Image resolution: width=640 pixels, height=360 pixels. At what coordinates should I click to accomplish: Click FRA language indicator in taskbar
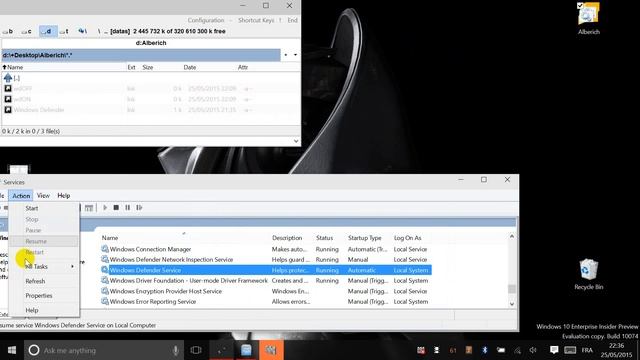(x=587, y=350)
